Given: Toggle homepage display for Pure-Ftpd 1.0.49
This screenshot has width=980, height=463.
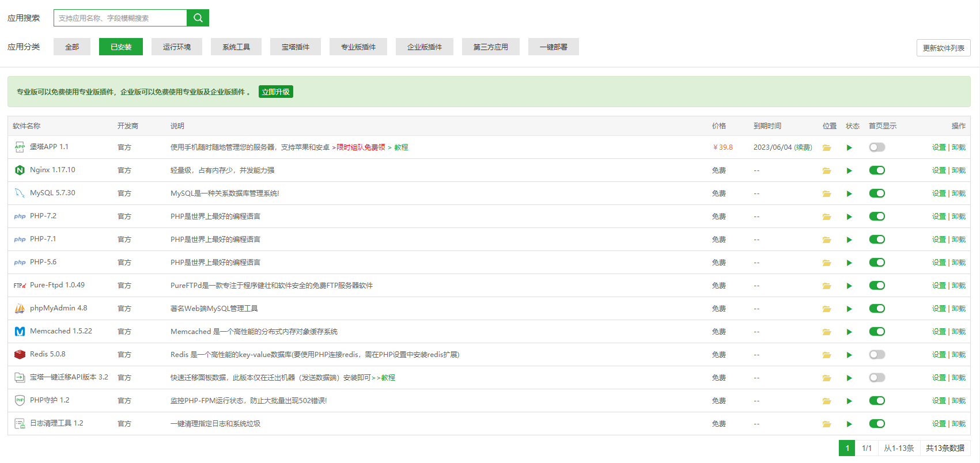Looking at the screenshot, I should [x=877, y=286].
